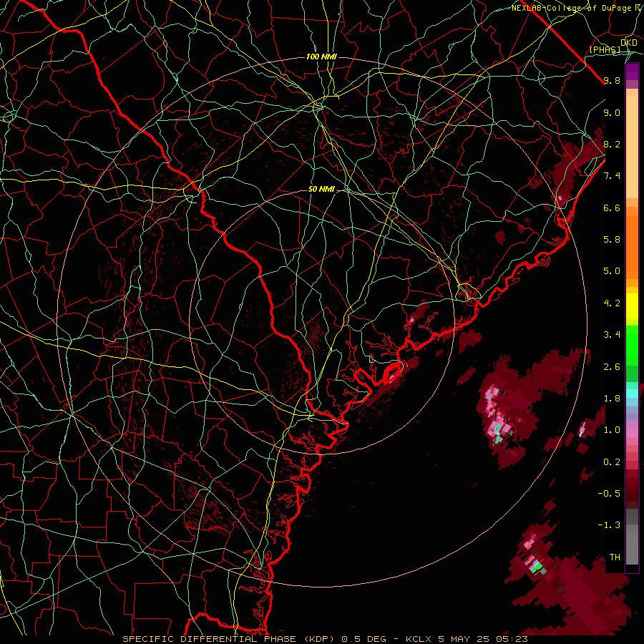Click the purple segment atop the color bar

632,72
